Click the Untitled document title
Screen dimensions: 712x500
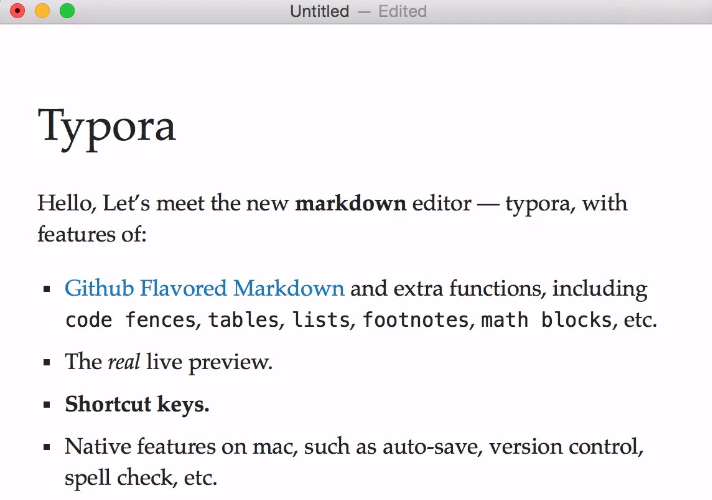pos(319,11)
